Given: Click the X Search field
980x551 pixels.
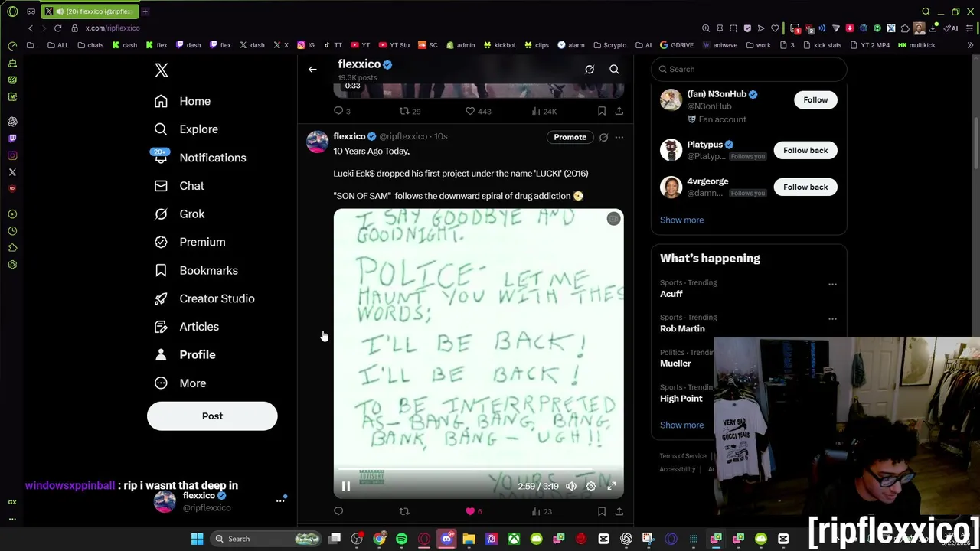Looking at the screenshot, I should click(x=749, y=70).
